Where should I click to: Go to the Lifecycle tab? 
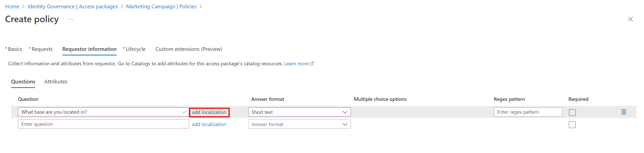[135, 49]
